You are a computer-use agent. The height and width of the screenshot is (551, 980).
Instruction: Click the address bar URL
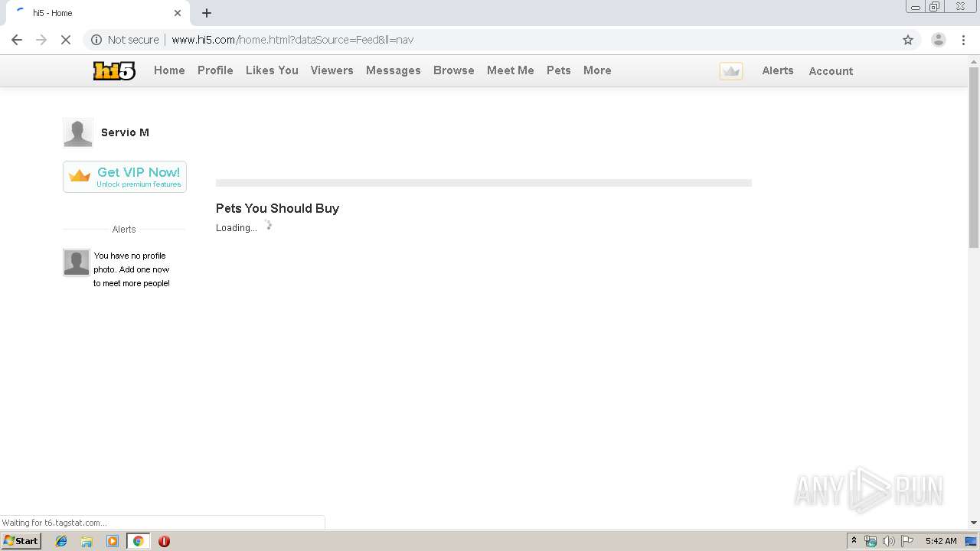click(292, 40)
